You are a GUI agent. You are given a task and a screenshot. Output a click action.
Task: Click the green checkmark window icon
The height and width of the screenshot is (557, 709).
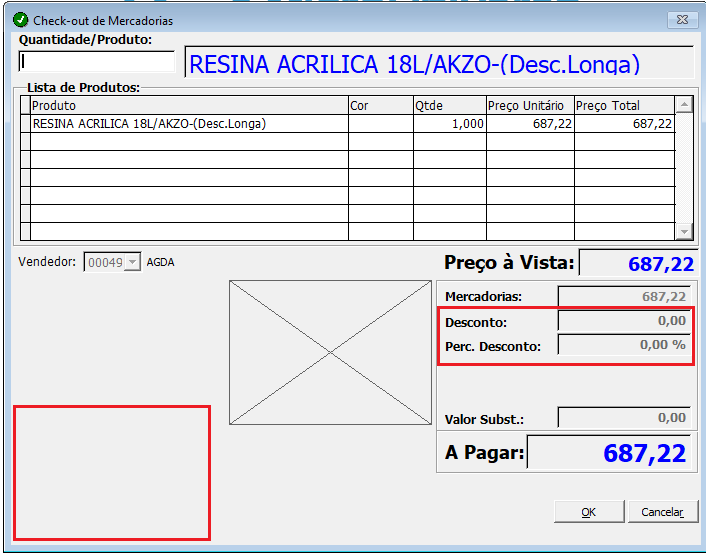pos(21,20)
